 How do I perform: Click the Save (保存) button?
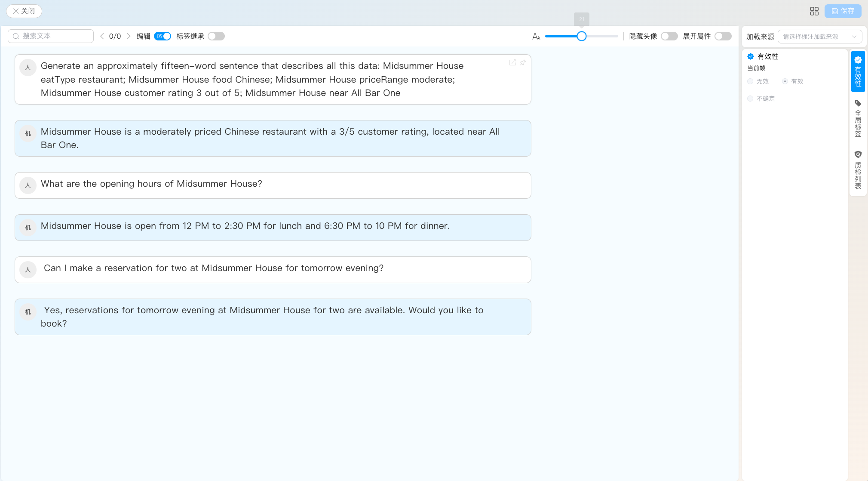[843, 11]
